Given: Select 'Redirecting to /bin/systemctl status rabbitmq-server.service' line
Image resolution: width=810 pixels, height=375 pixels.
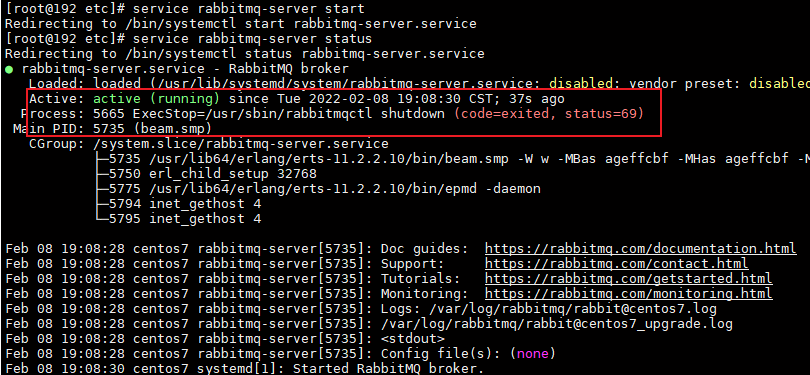Looking at the screenshot, I should (245, 54).
